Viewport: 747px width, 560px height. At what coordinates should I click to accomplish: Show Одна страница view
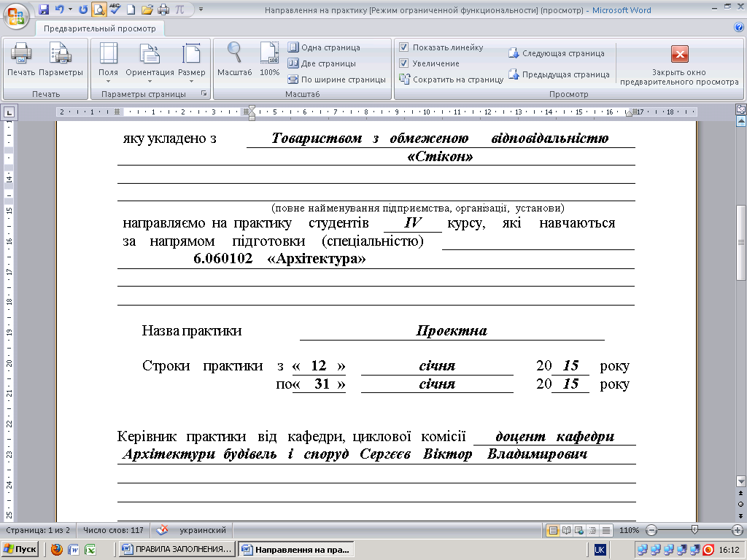(x=324, y=47)
